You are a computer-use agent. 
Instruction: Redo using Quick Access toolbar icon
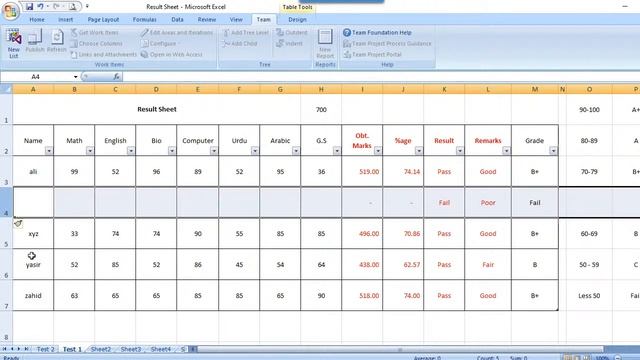click(56, 7)
